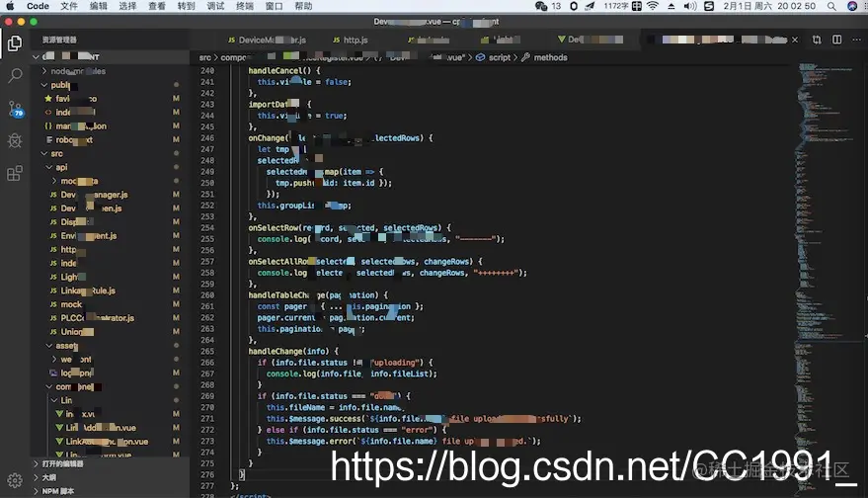The width and height of the screenshot is (868, 498).
Task: Open the 查看 menu
Action: click(x=157, y=6)
